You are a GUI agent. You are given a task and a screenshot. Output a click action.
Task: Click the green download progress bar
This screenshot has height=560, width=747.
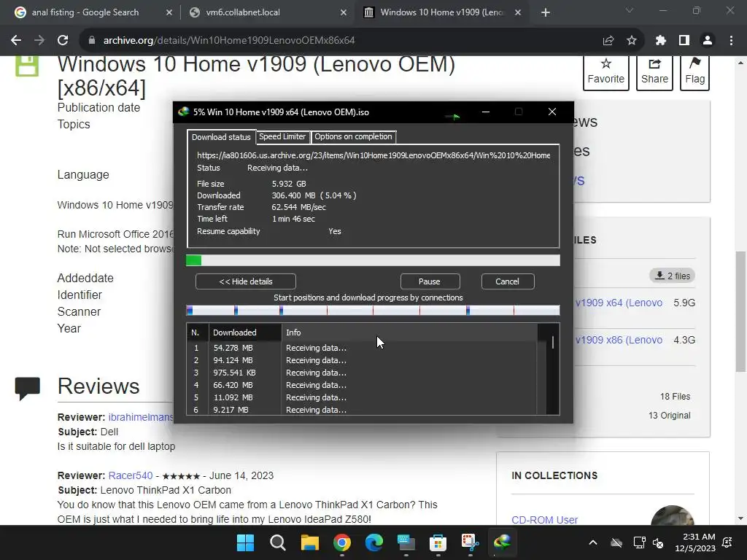click(373, 260)
